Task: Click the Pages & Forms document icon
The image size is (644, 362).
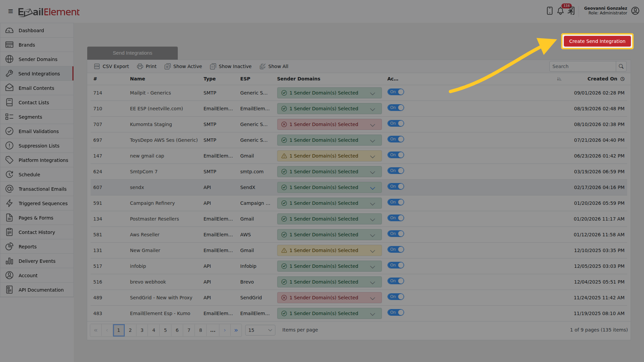Action: pos(9,218)
